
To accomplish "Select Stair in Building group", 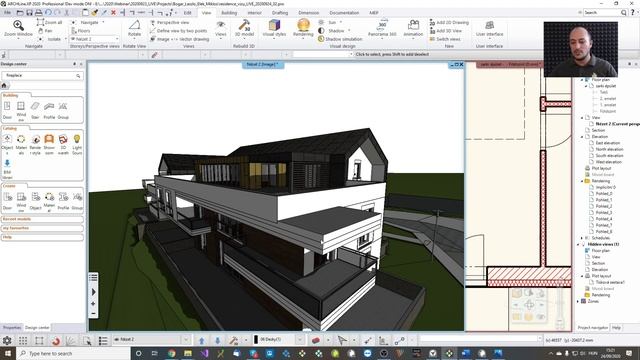I will pos(35,110).
